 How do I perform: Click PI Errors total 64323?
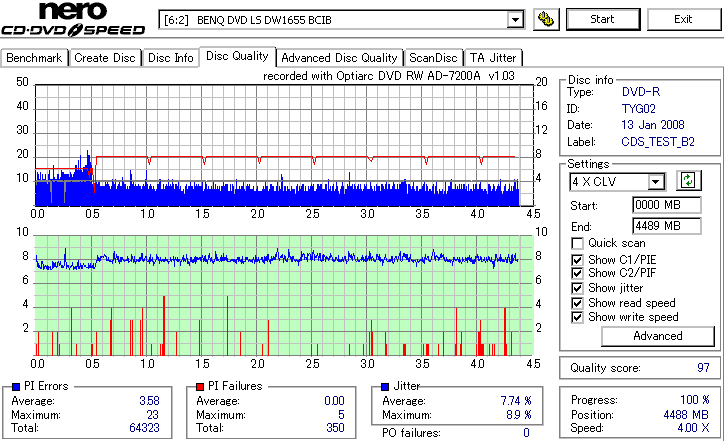click(144, 428)
